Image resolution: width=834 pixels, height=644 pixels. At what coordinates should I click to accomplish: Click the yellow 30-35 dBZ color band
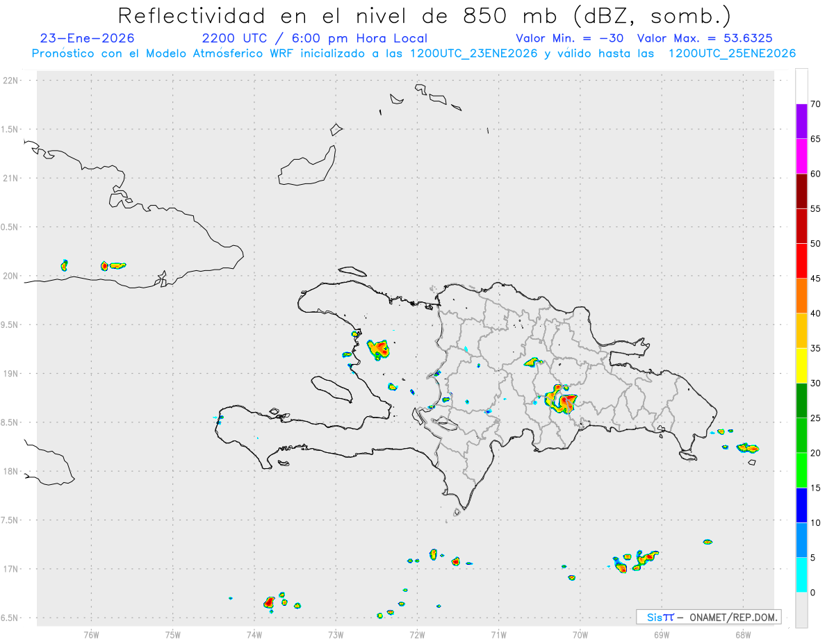click(801, 365)
